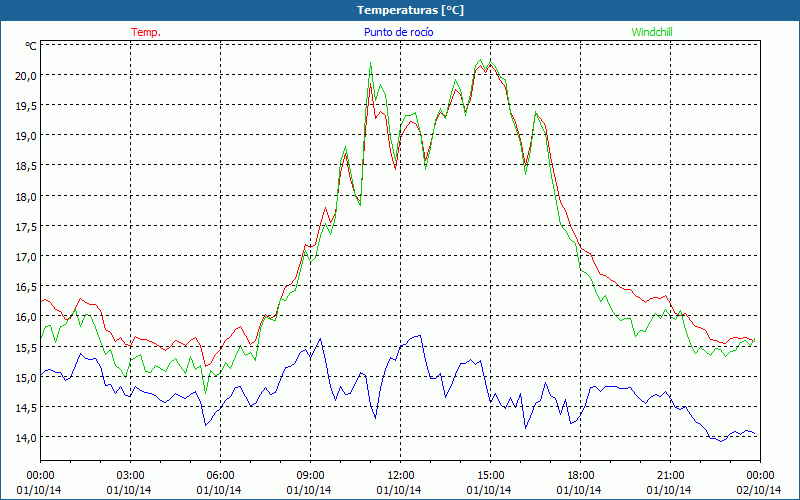Click the '03:00' time axis label
Image resolution: width=800 pixels, height=500 pixels.
(x=131, y=476)
